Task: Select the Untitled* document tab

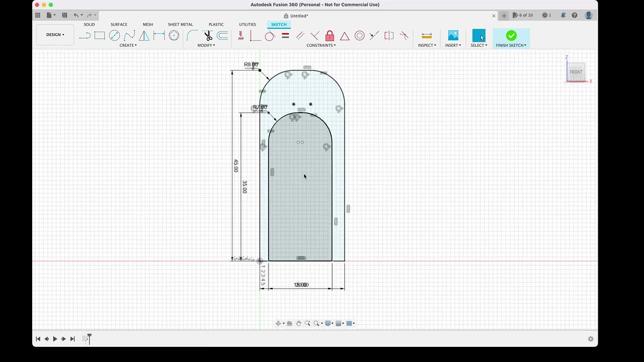Action: [296, 16]
